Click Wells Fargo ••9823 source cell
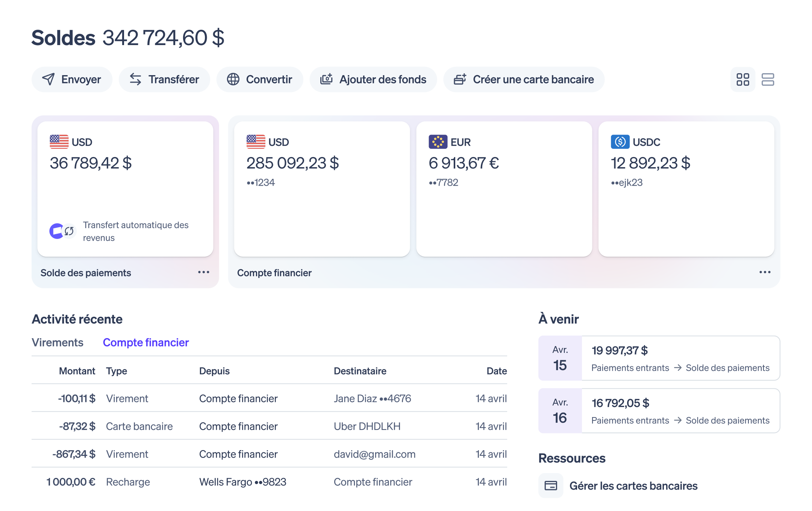The width and height of the screenshot is (812, 511). pos(242,482)
